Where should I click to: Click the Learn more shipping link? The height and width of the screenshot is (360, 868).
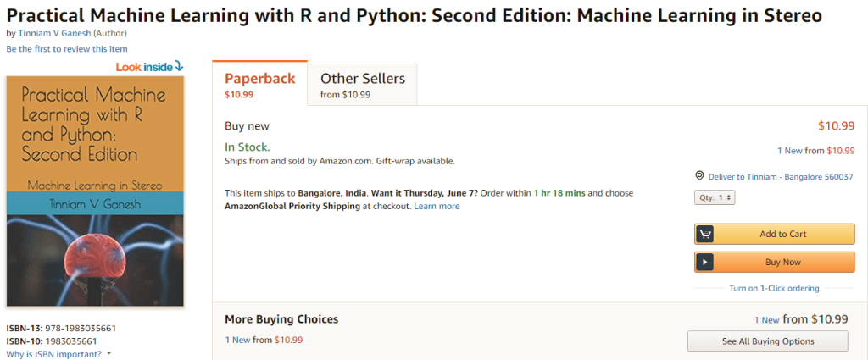click(x=437, y=206)
